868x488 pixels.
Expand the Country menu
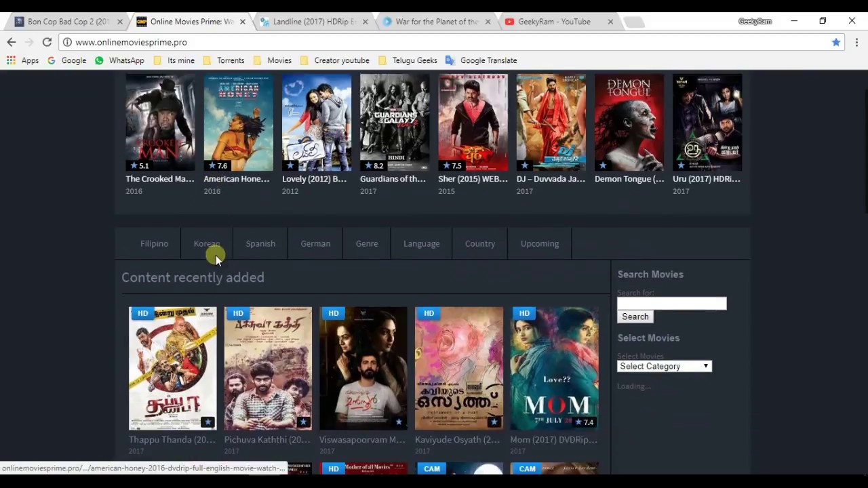tap(480, 243)
